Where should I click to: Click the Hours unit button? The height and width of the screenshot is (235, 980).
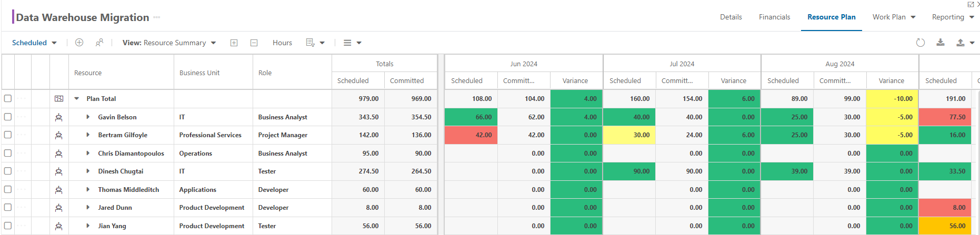coord(282,43)
